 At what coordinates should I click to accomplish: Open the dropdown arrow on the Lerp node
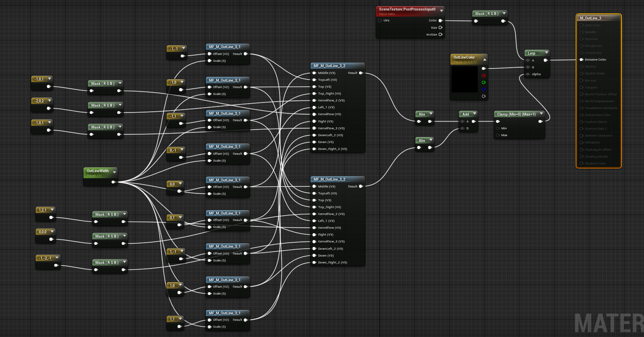click(547, 53)
